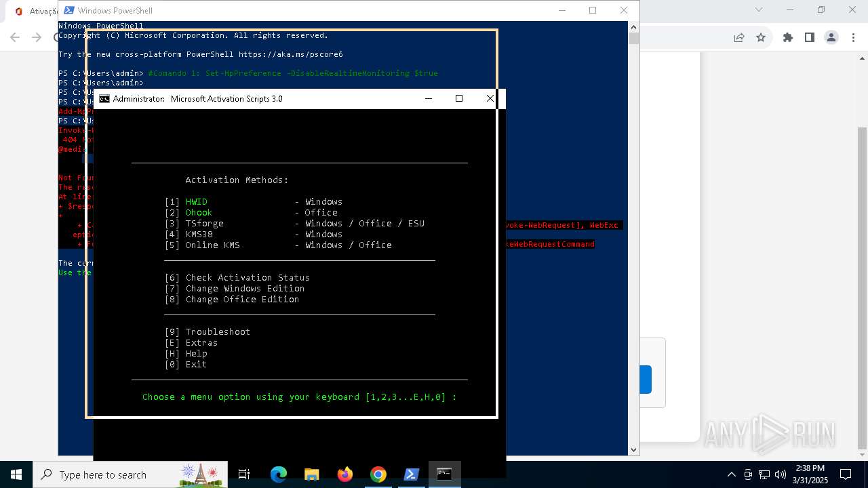Screen dimensions: 868x488
Task: Maximize the Windows PowerShell window
Action: click(593, 10)
